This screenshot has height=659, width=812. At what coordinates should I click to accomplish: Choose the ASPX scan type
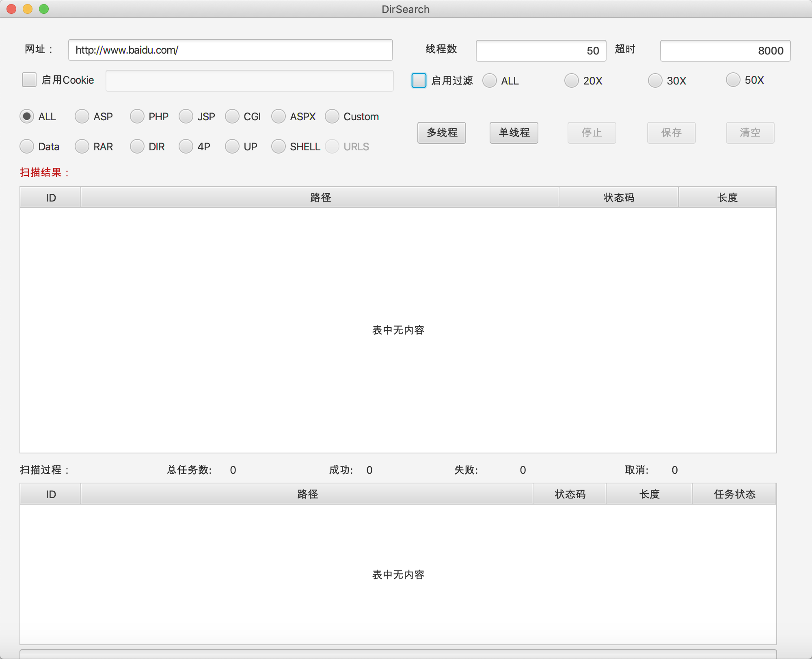click(279, 117)
